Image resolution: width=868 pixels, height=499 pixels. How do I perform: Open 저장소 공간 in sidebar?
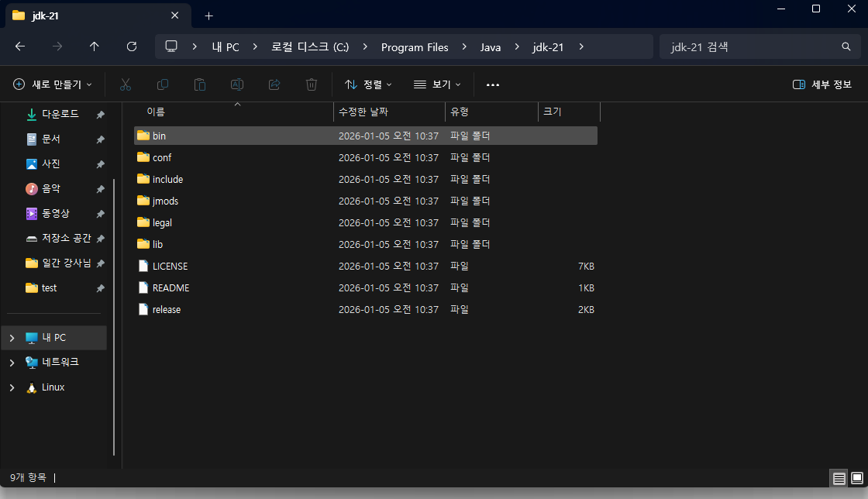point(58,239)
